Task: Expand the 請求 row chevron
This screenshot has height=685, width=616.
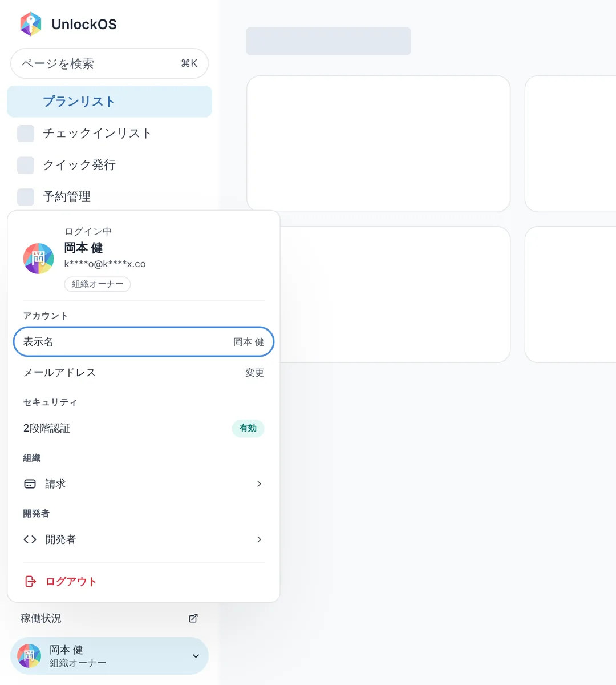Action: [259, 484]
